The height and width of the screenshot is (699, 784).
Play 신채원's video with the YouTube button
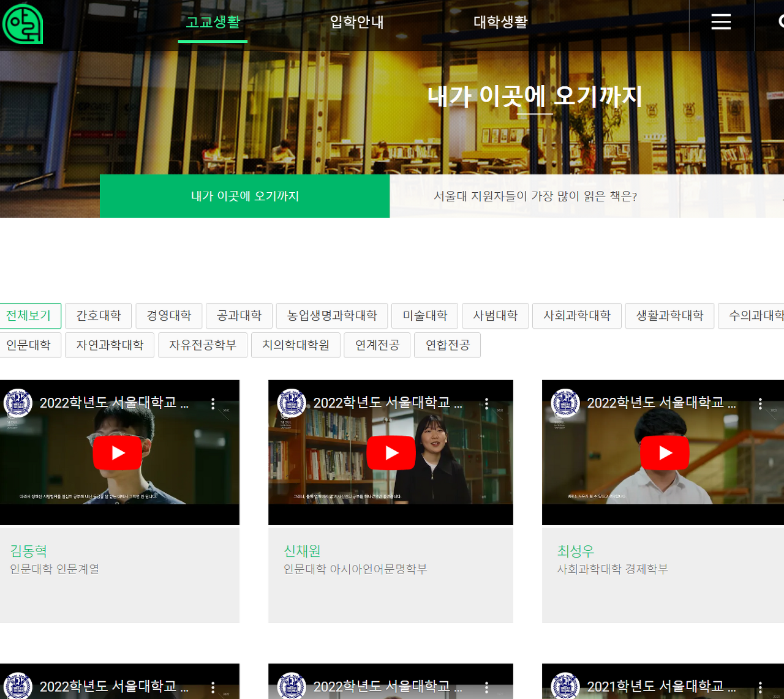(x=391, y=452)
